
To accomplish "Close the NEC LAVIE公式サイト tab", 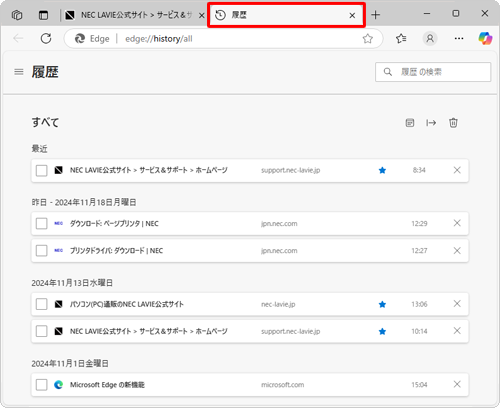I will [202, 15].
